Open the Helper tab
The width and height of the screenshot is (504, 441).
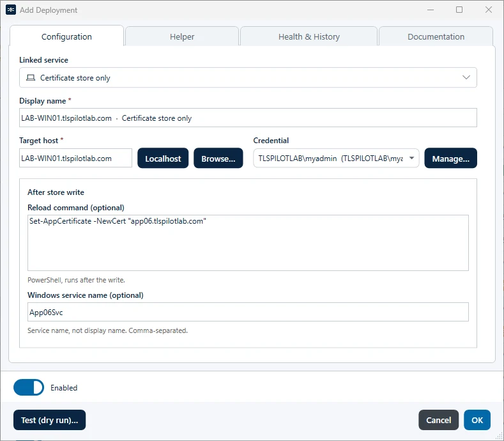(x=182, y=36)
